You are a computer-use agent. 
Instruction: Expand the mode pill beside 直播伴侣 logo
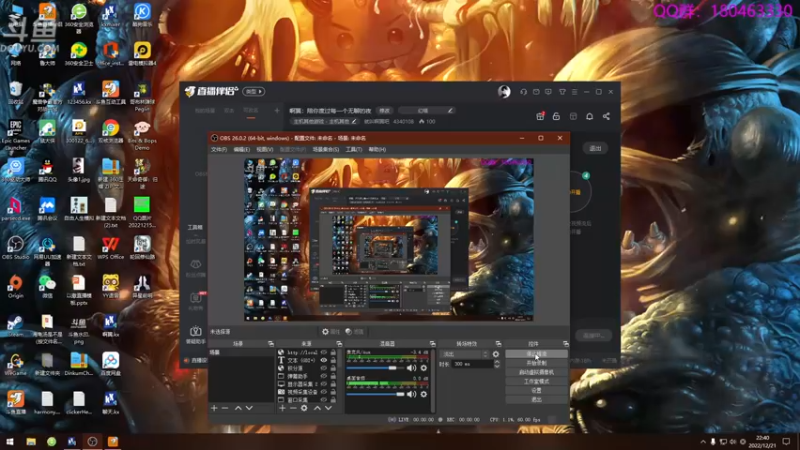coord(254,92)
